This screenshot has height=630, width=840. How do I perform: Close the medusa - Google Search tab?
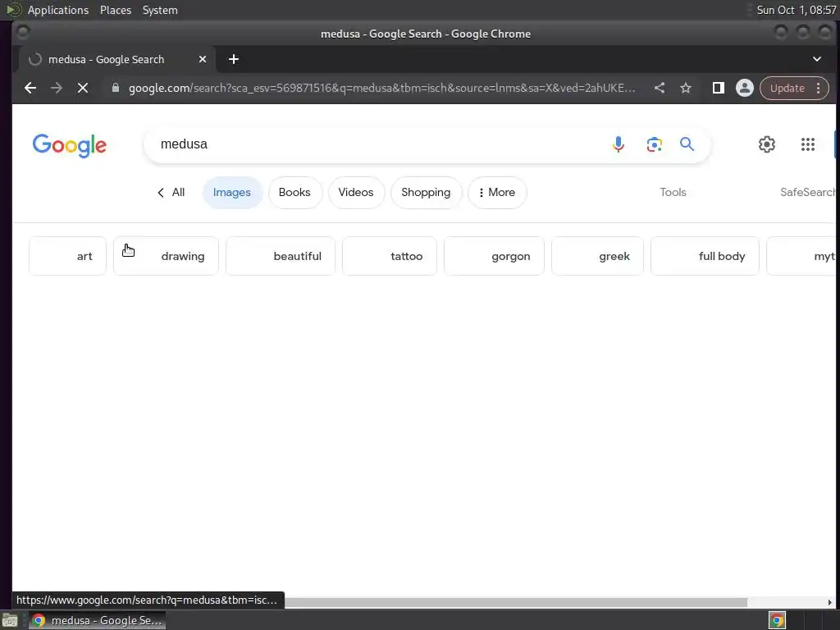(203, 59)
